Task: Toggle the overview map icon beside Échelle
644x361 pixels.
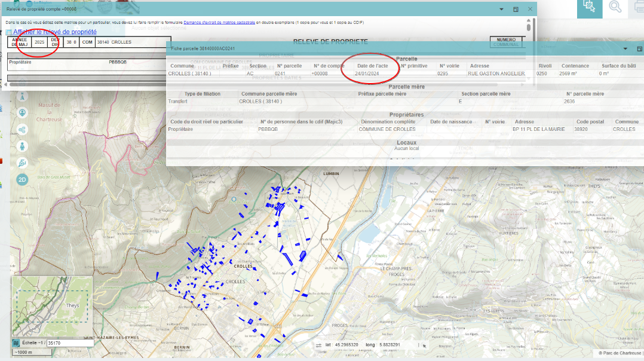Action: point(16,343)
